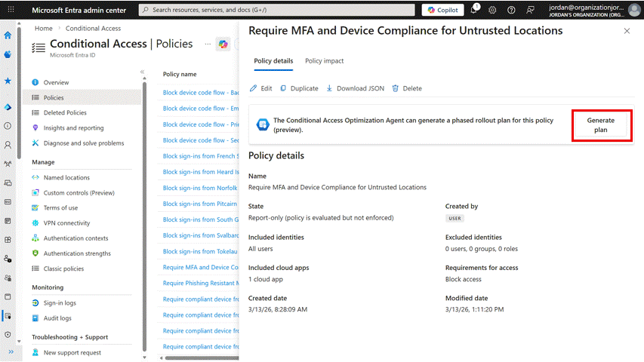Open the notifications bell icon
Image resolution: width=644 pixels, height=362 pixels.
tap(474, 10)
